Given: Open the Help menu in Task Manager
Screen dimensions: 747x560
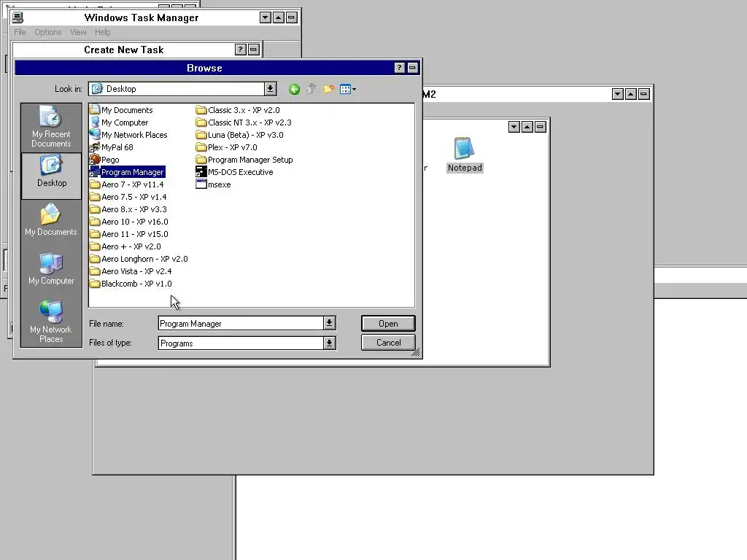Looking at the screenshot, I should click(x=102, y=32).
